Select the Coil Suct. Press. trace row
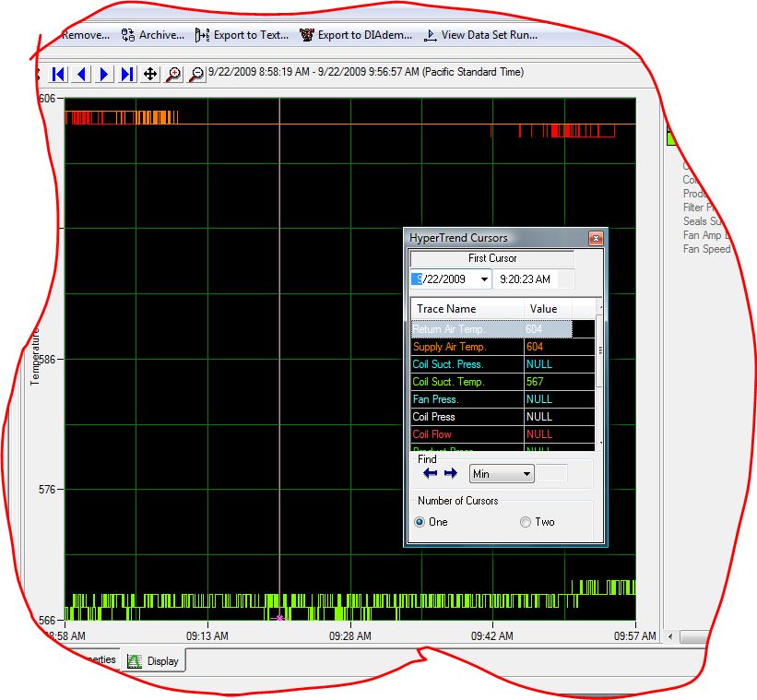 point(503,364)
